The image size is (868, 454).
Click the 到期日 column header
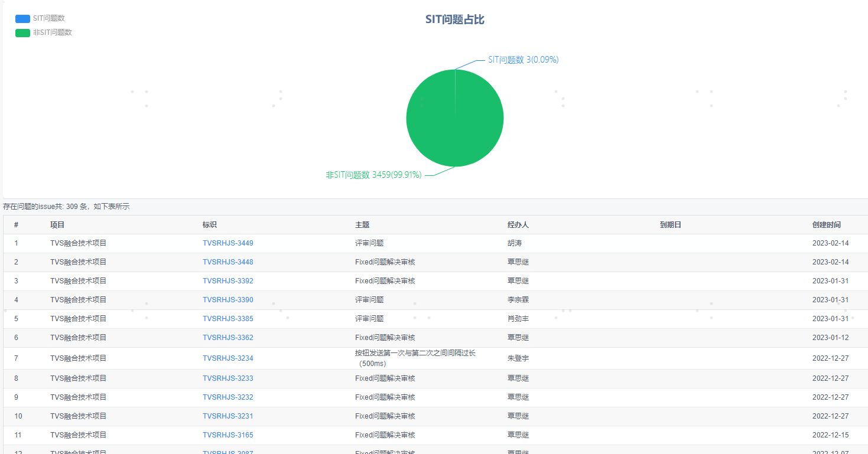coord(670,225)
